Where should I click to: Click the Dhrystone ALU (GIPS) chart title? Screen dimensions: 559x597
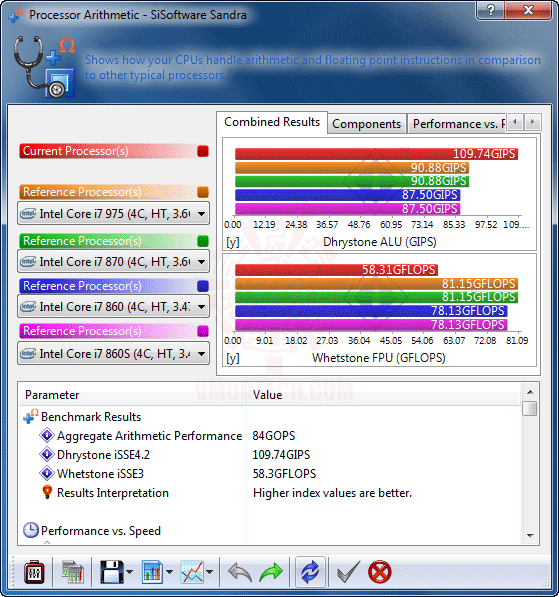click(x=380, y=242)
